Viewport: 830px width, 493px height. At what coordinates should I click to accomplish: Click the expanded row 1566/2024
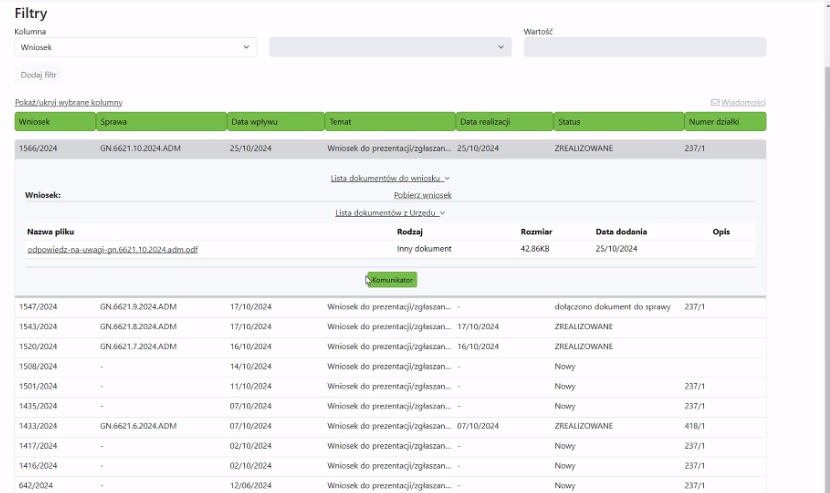(x=38, y=149)
